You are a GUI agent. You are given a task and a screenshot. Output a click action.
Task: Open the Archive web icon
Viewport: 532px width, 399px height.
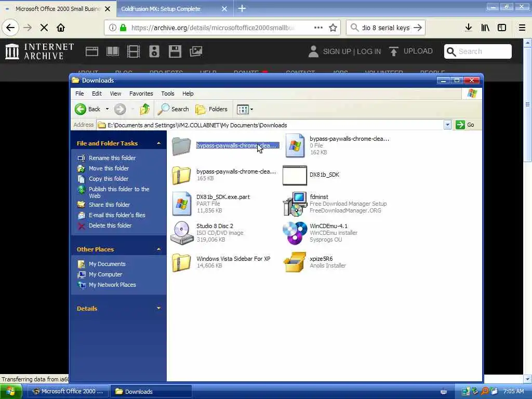[x=92, y=51]
